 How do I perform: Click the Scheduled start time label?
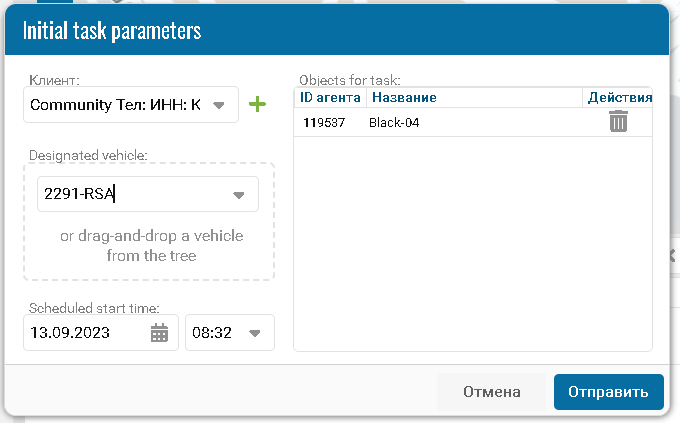tap(94, 308)
